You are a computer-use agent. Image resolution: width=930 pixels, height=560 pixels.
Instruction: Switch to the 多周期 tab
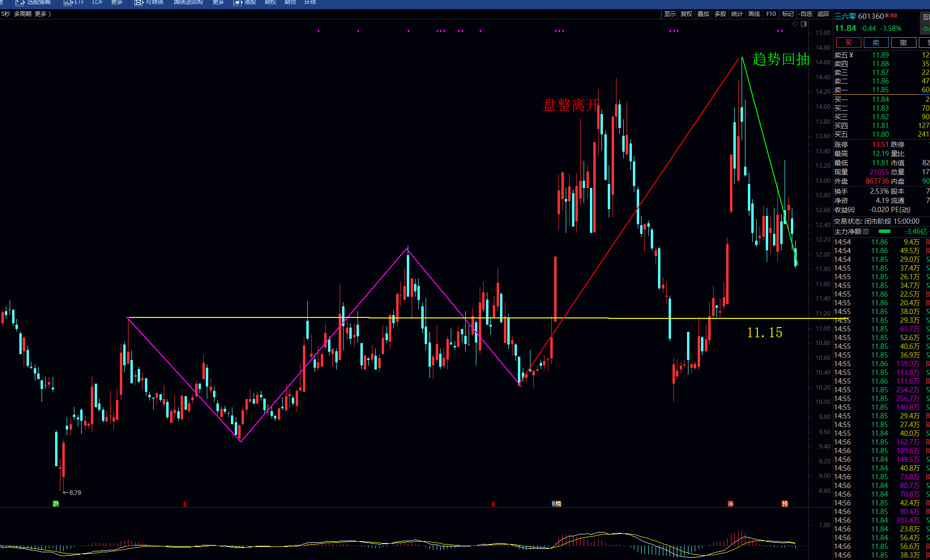(22, 14)
